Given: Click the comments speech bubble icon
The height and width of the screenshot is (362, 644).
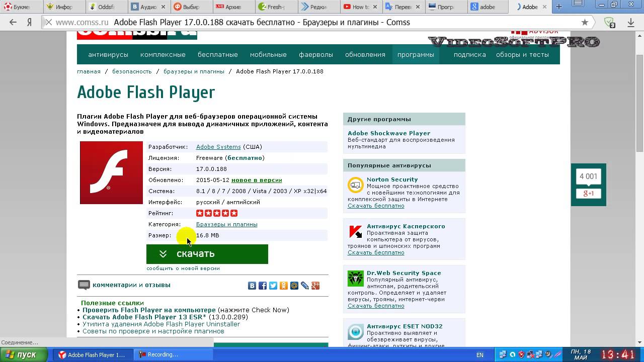Looking at the screenshot, I should 84,285.
